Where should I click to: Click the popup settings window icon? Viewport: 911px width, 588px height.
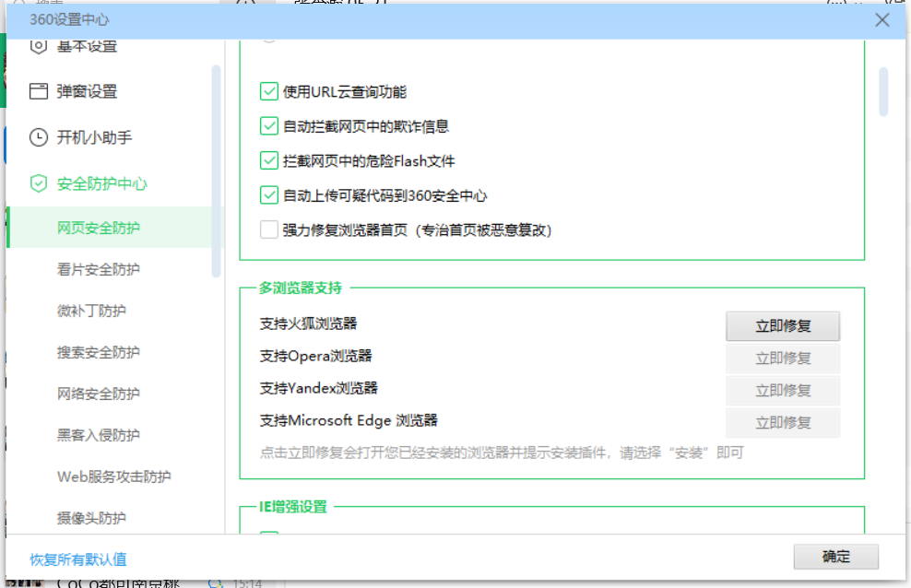click(39, 91)
